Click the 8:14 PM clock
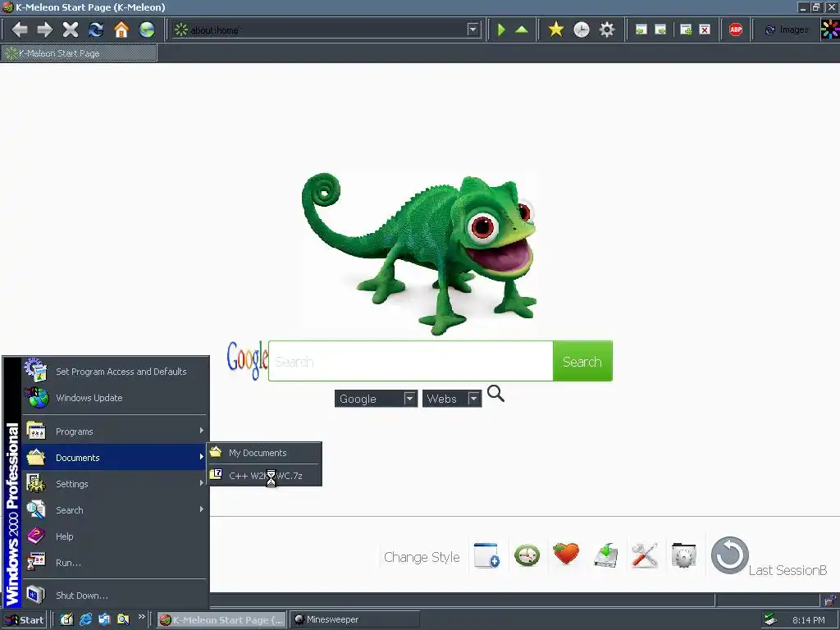 click(x=808, y=620)
